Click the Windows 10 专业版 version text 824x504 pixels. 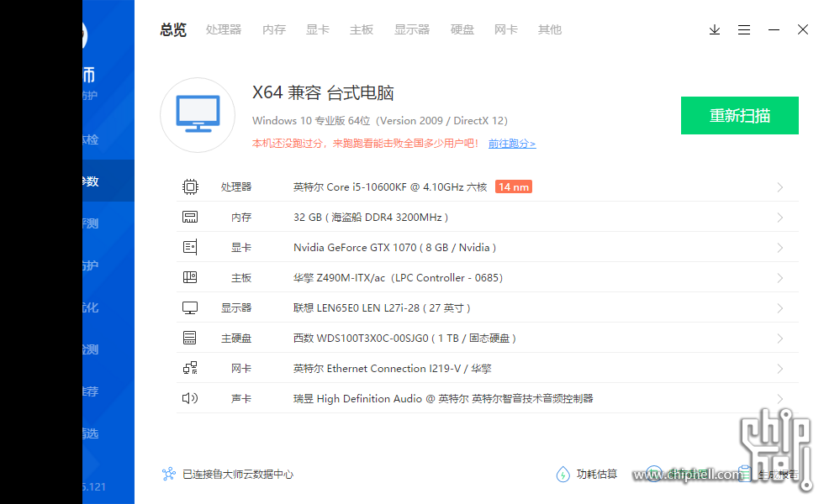coord(379,121)
